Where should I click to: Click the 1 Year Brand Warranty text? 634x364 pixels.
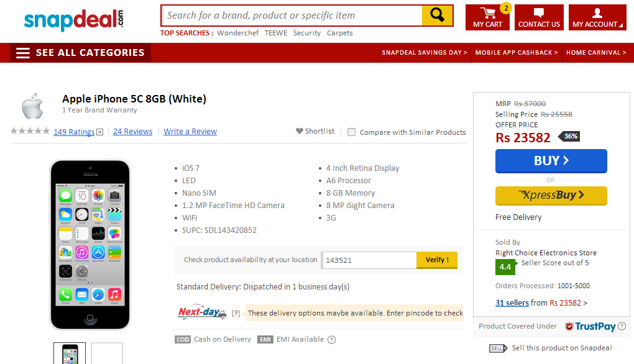[x=99, y=110]
